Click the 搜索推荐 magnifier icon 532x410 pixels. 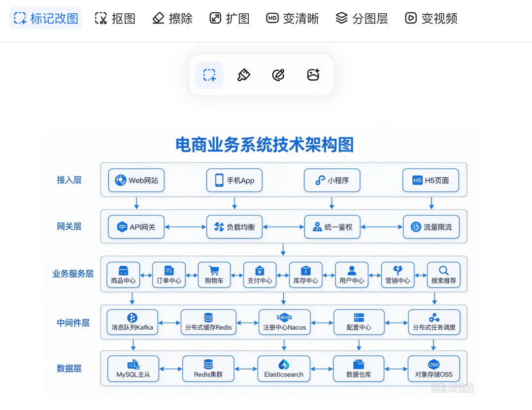444,270
